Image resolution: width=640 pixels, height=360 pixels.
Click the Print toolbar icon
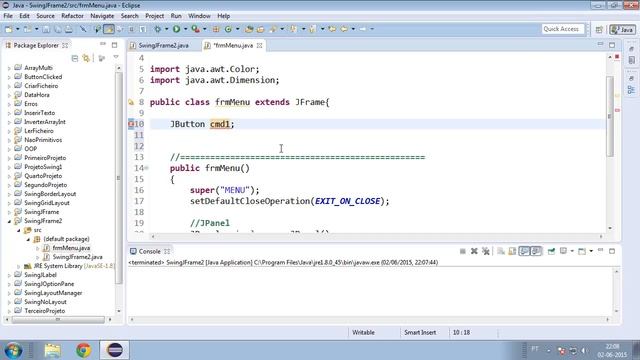pos(69,29)
